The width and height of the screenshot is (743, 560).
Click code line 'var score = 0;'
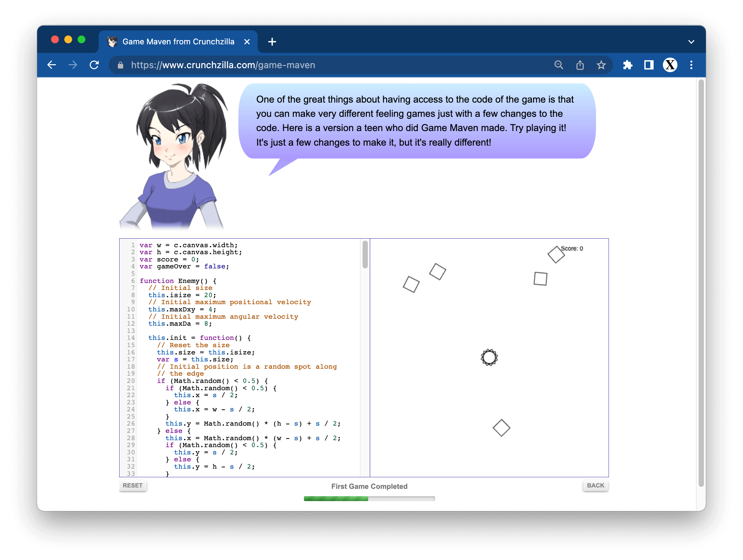click(x=169, y=259)
